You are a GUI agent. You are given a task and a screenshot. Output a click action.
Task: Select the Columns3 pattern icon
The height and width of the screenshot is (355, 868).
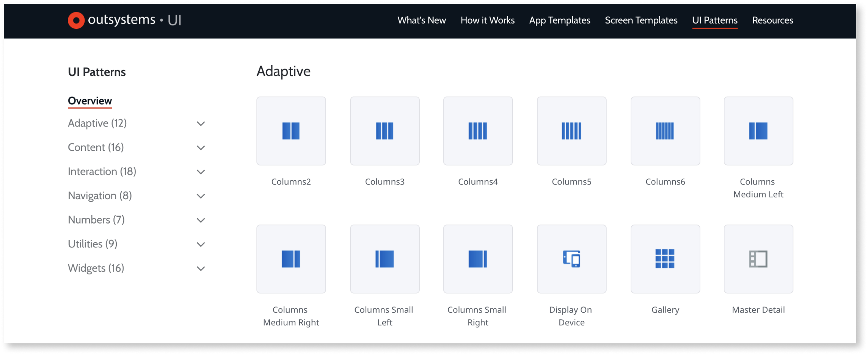click(385, 130)
